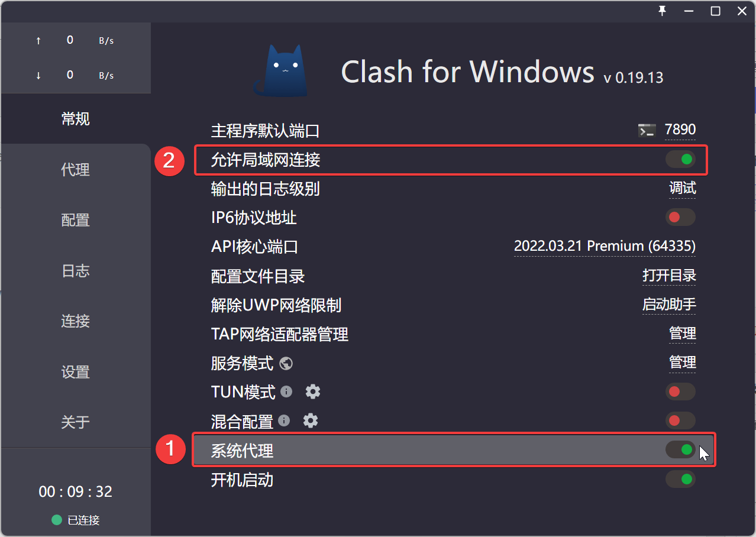Open config folder via 打开目录 link

click(x=669, y=276)
